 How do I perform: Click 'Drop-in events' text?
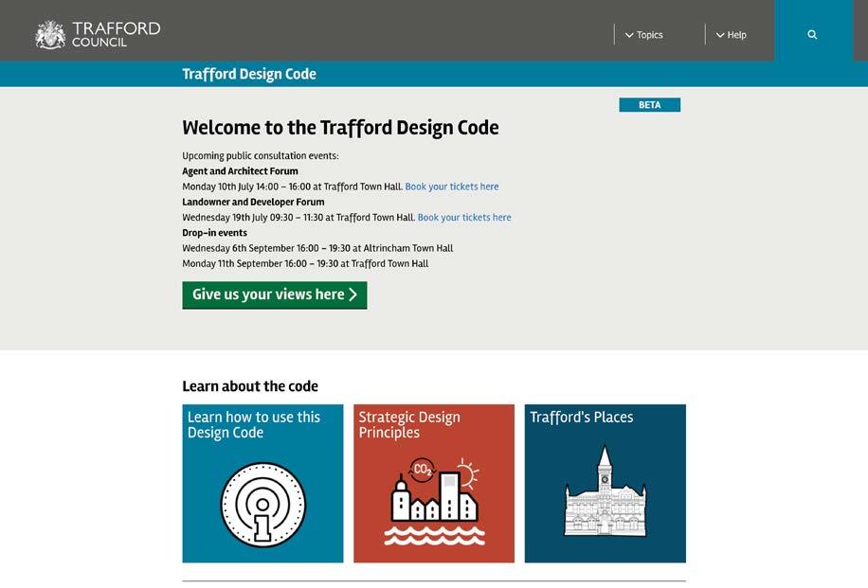point(215,234)
